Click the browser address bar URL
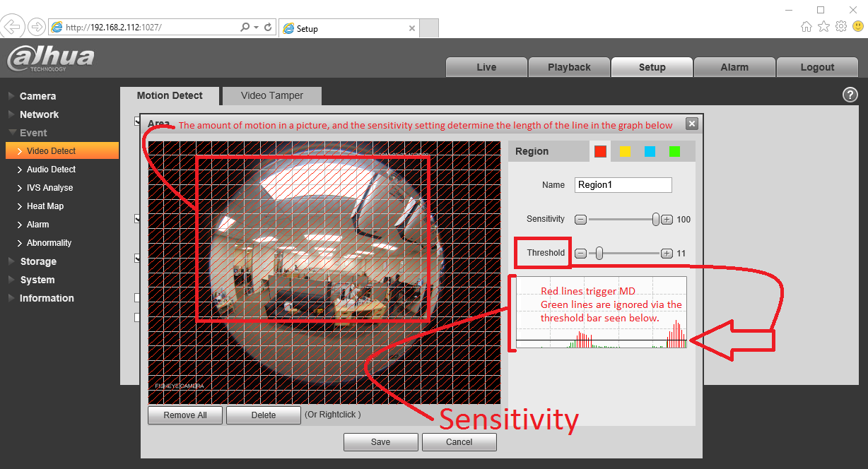 point(143,28)
